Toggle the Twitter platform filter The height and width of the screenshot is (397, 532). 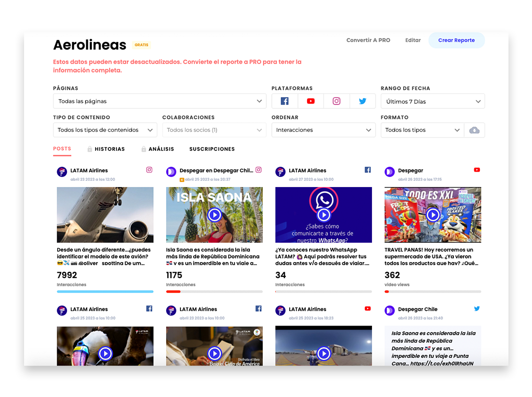tap(362, 101)
